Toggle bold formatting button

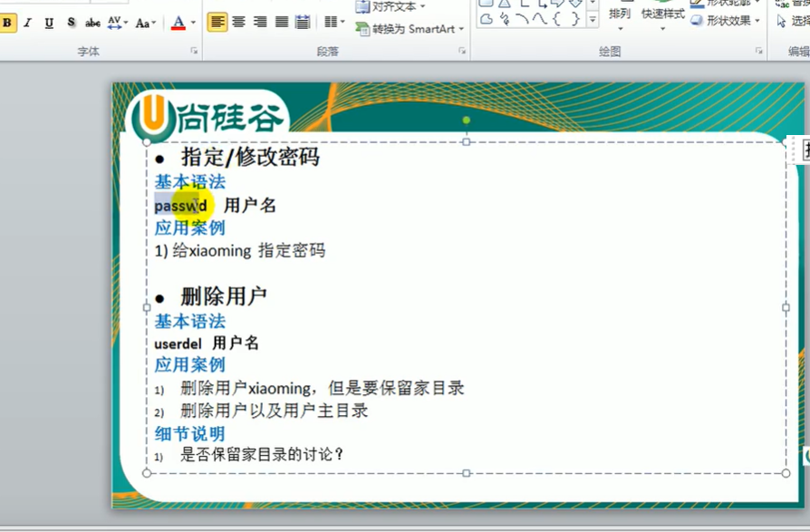point(7,23)
